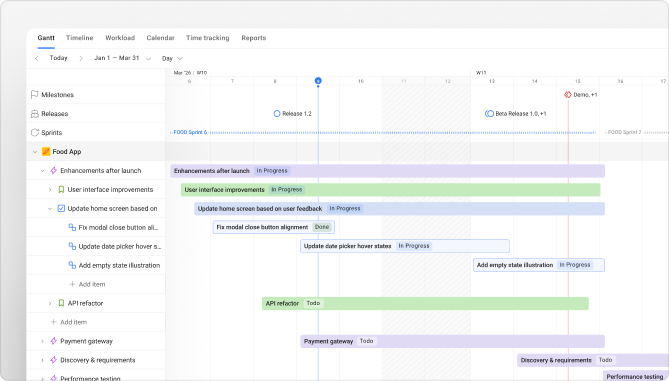Click the Food App project icon
Image resolution: width=669 pixels, height=381 pixels.
pyautogui.click(x=46, y=151)
